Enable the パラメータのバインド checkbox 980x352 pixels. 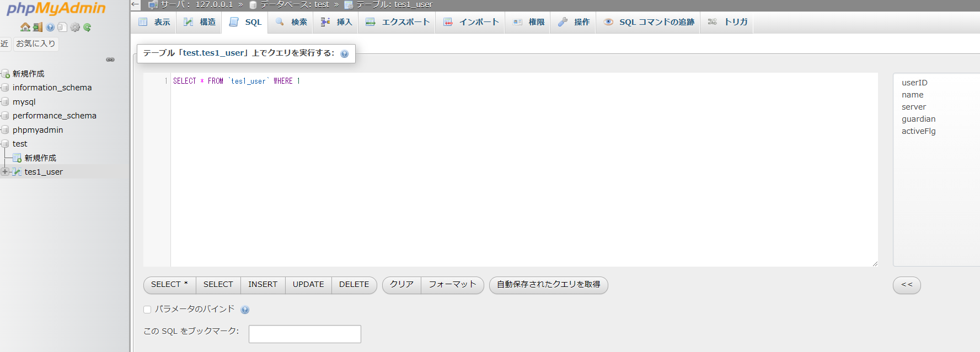tap(147, 310)
